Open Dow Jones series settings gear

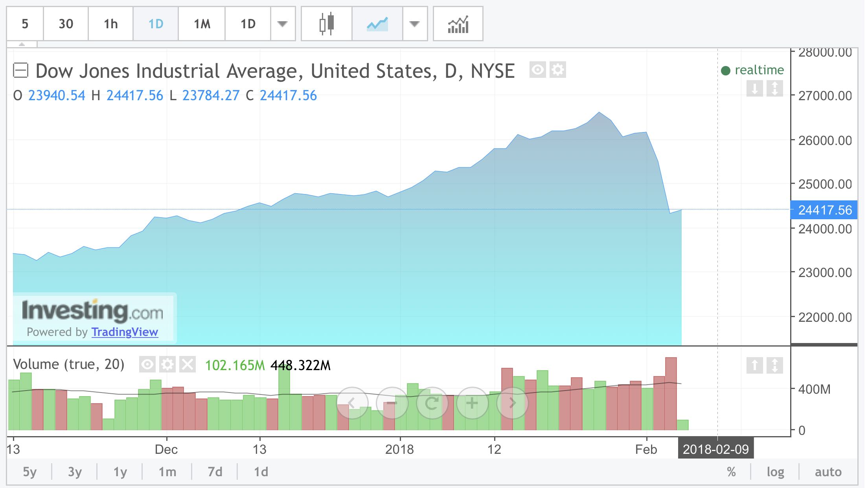557,70
